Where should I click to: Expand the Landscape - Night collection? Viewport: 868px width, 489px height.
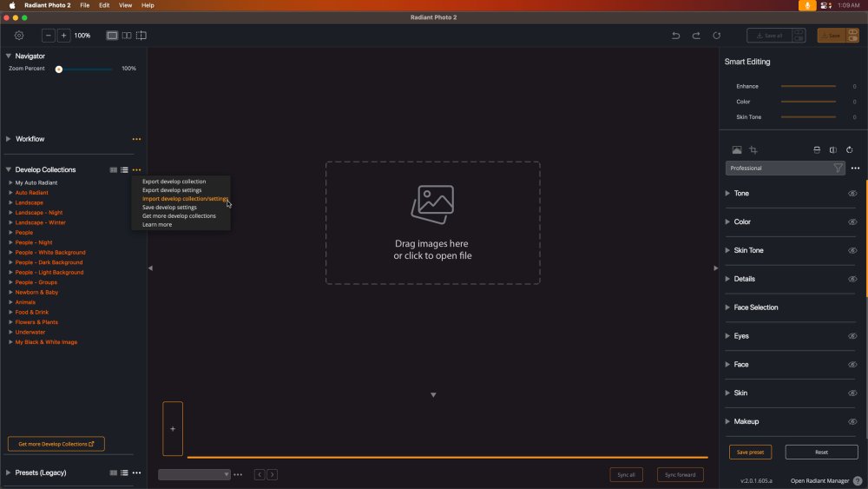[10, 213]
